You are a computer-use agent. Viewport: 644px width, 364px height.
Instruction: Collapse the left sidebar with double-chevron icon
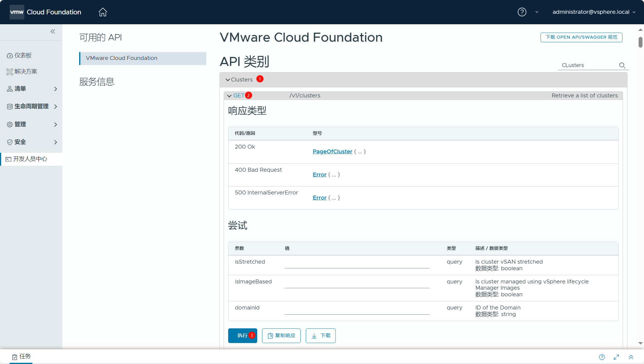53,31
